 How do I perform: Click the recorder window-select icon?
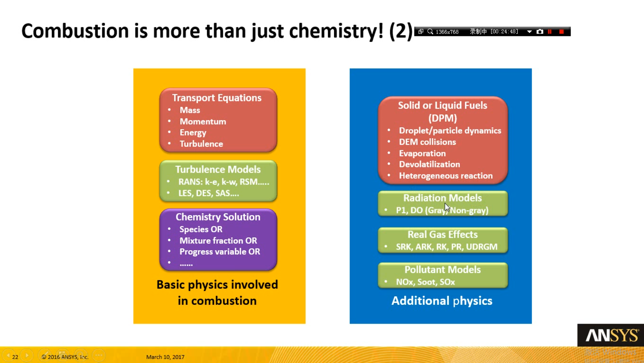[421, 32]
